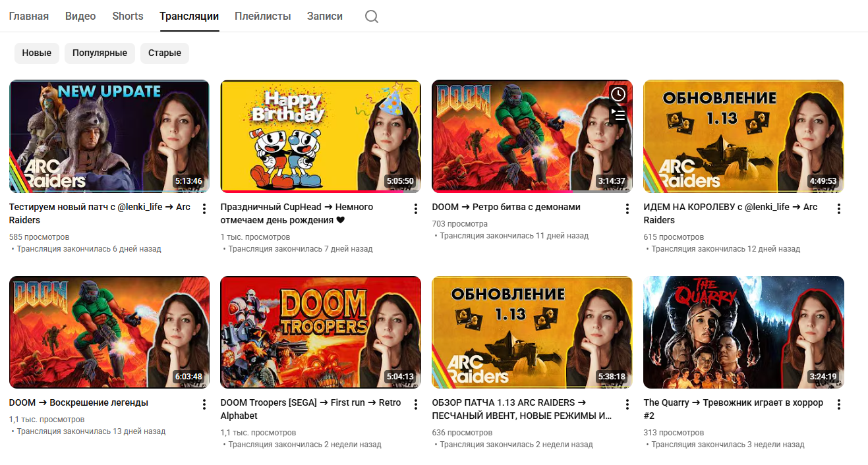868x465 pixels.
Task: Click the 615 просмотров text
Action: 674,237
